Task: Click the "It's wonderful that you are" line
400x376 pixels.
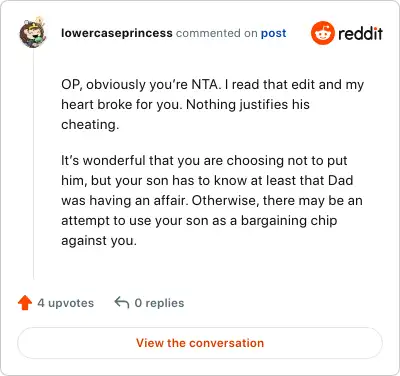Action: tap(204, 161)
